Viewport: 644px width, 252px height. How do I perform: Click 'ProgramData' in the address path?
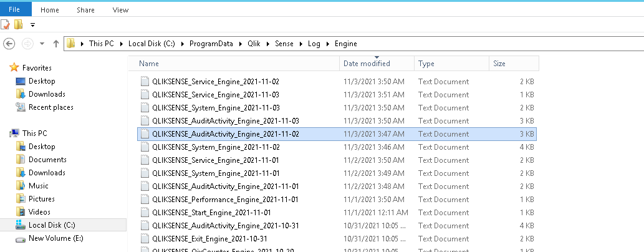click(x=211, y=44)
